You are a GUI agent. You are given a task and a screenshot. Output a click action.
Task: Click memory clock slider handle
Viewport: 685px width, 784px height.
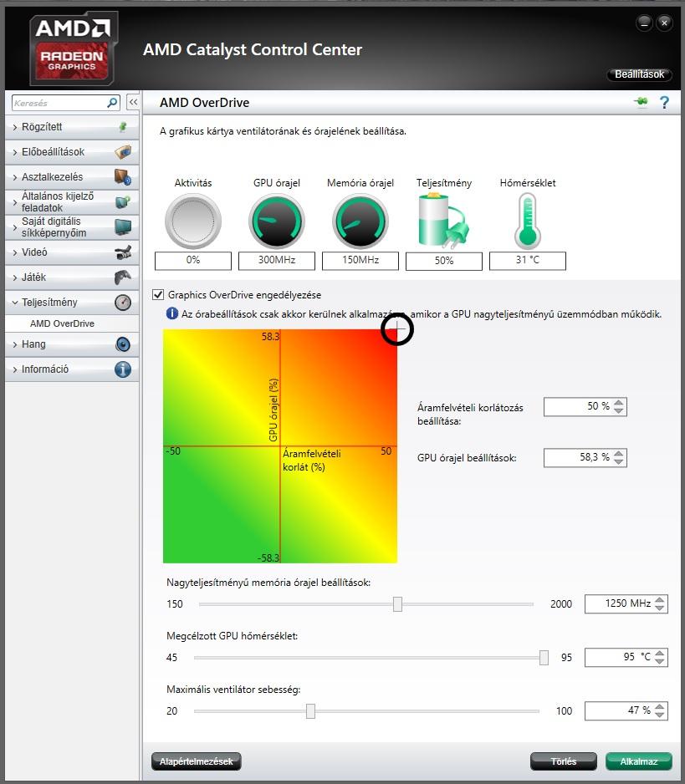pos(397,603)
